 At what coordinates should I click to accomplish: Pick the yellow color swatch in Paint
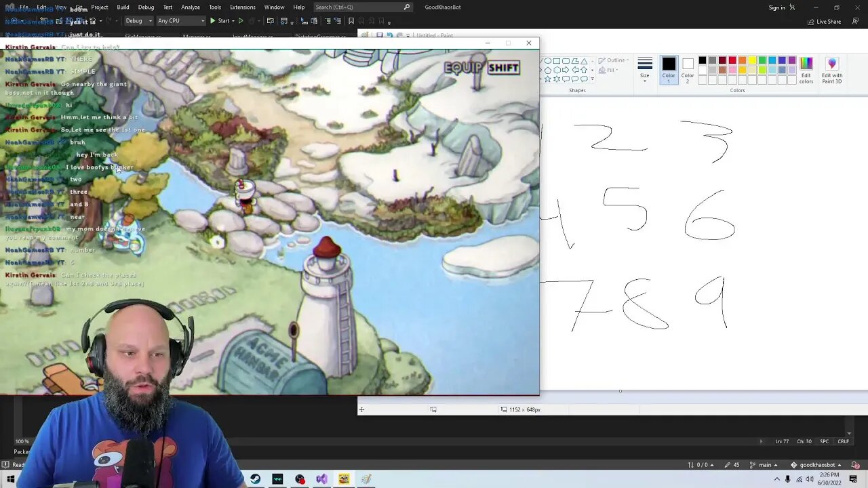coord(752,60)
